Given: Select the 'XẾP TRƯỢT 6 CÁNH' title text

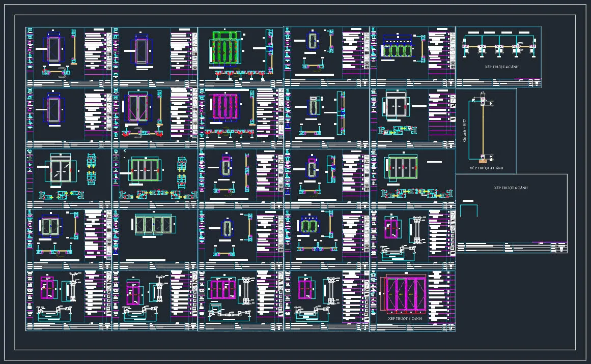Looking at the screenshot, I should (x=511, y=188).
